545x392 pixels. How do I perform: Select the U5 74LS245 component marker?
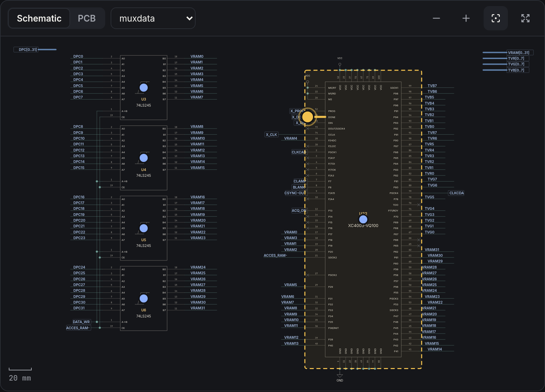[x=144, y=228]
